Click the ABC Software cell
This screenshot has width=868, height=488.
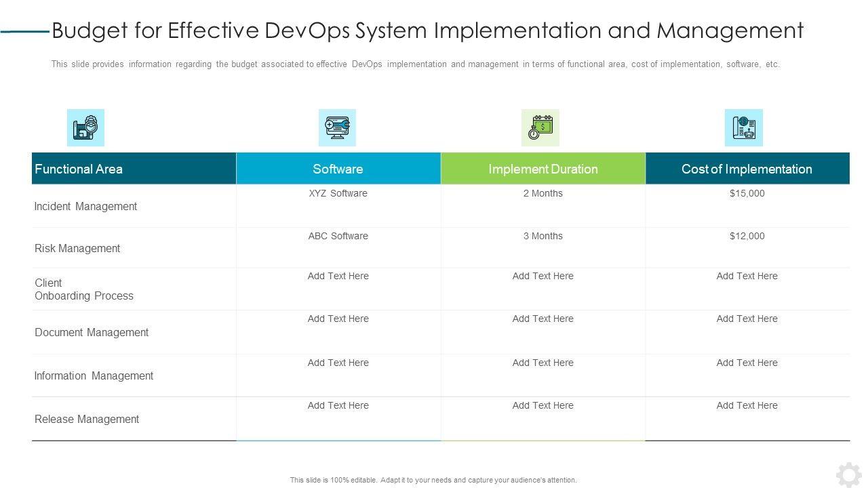pyautogui.click(x=338, y=237)
